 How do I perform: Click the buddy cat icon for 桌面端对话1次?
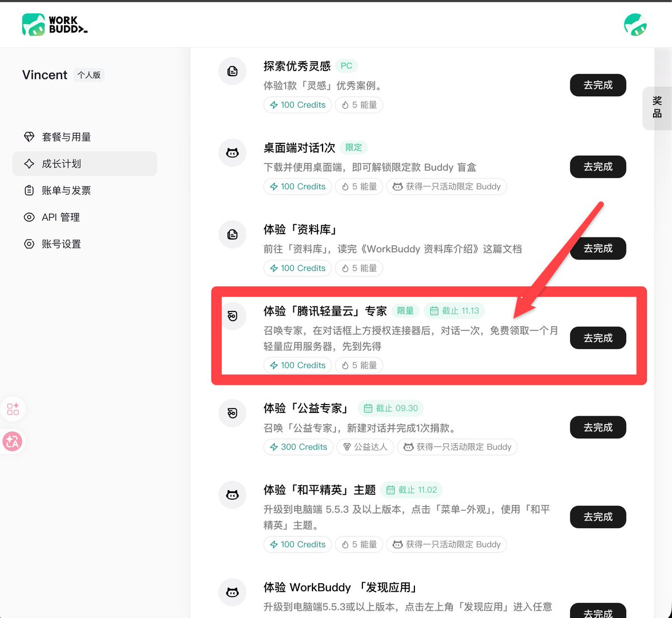coord(232,153)
